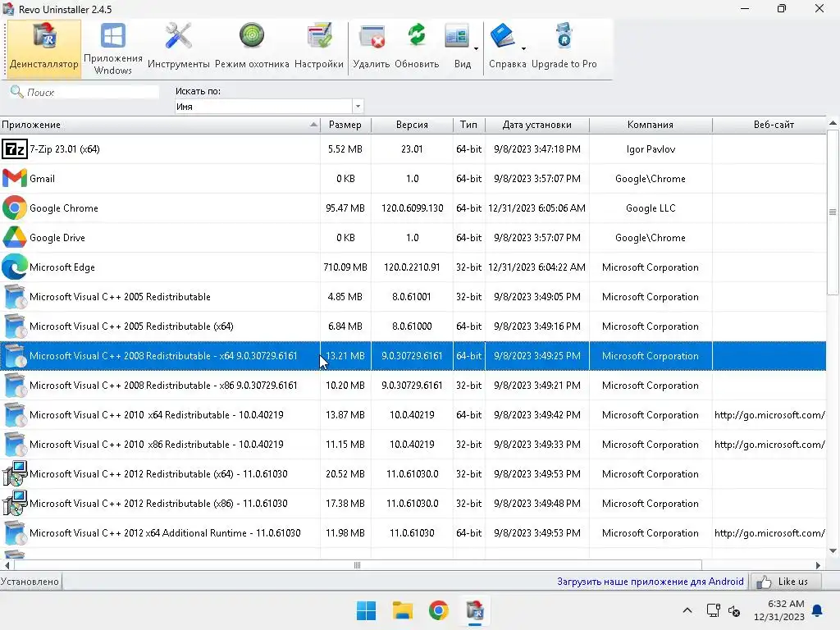Viewport: 840px width, 630px height.
Task: Expand the Справка dropdown arrow
Action: pyautogui.click(x=523, y=48)
